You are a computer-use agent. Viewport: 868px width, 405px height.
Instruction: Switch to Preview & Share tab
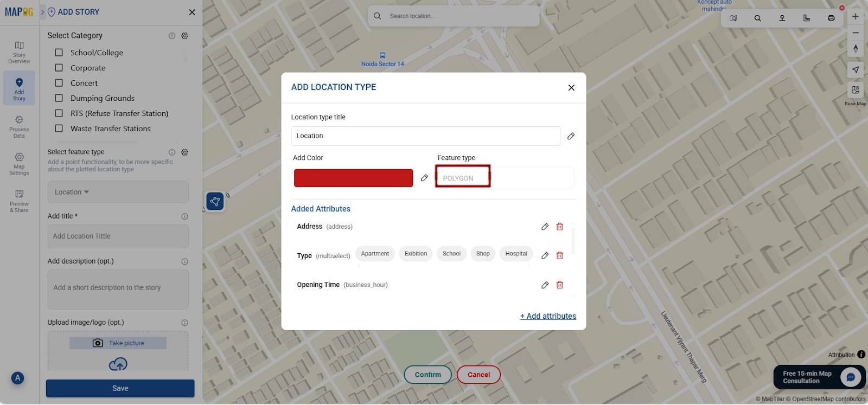(19, 200)
